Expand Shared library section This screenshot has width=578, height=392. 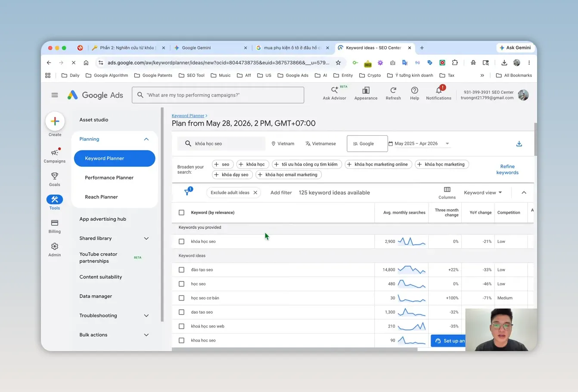click(x=146, y=238)
